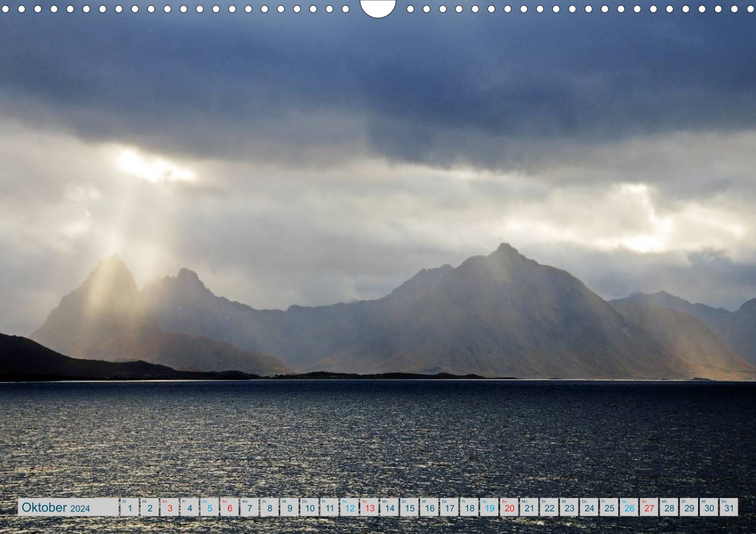Click the calendar hanger notch at top
Image resolution: width=756 pixels, height=534 pixels.
click(x=378, y=8)
